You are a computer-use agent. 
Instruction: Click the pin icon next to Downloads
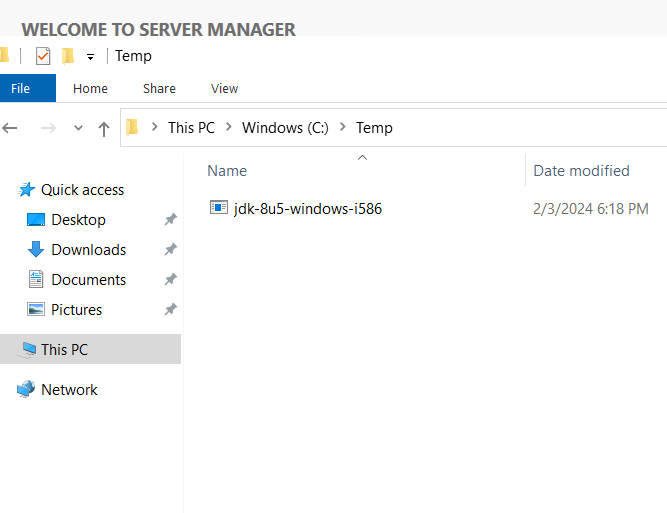pyautogui.click(x=171, y=249)
